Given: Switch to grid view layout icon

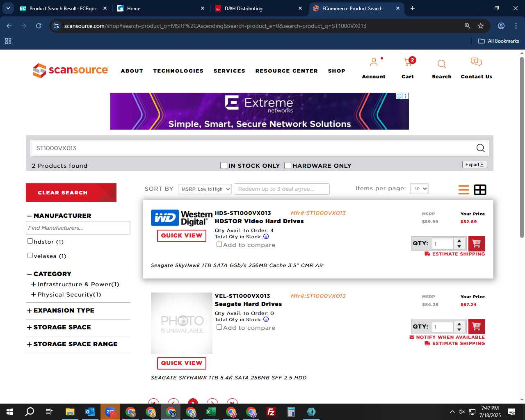Looking at the screenshot, I should [x=480, y=189].
